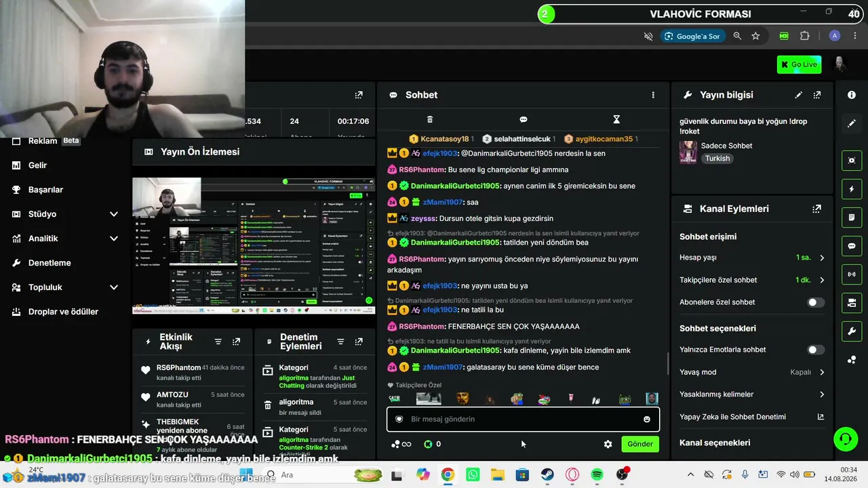Open Takipçilere özel sohbet duration setting

[x=752, y=280]
